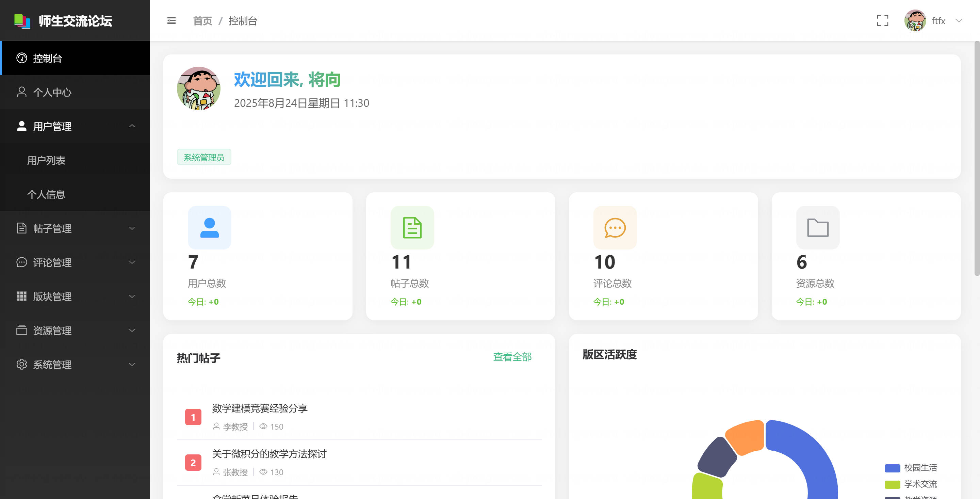
Task: Expand the 资源管理 menu chevron
Action: point(132,331)
